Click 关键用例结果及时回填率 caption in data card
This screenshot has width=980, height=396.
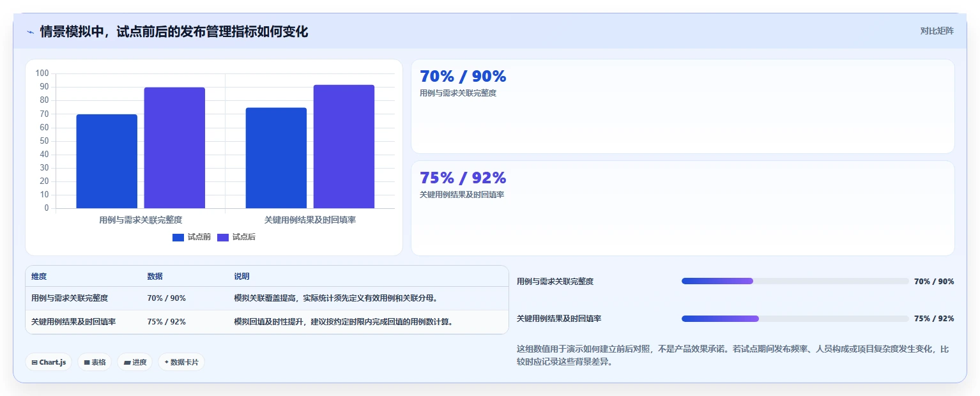coord(462,195)
